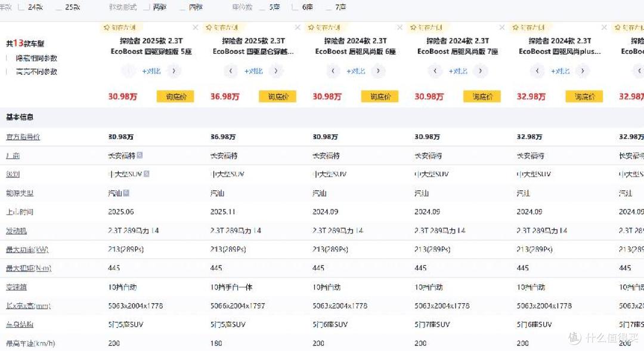The height and width of the screenshot is (351, 644).
Task: Open the 官方指导价 parameter link
Action: (23, 137)
